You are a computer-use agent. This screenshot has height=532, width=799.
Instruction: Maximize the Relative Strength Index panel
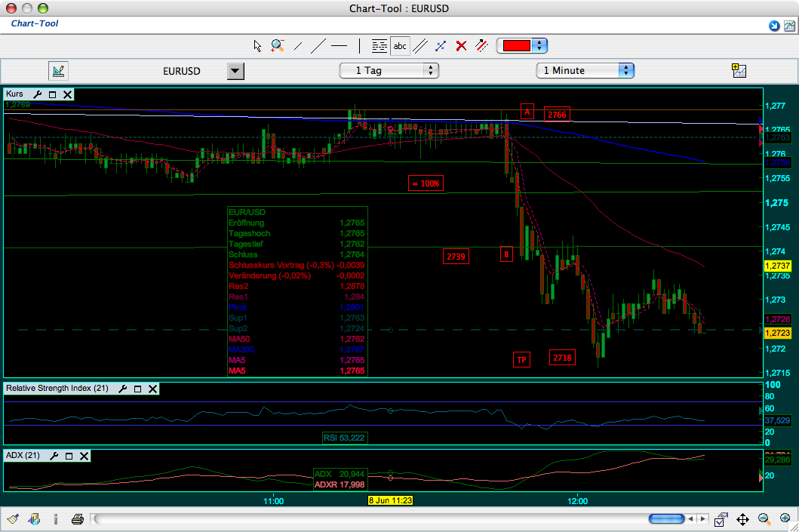coord(137,389)
